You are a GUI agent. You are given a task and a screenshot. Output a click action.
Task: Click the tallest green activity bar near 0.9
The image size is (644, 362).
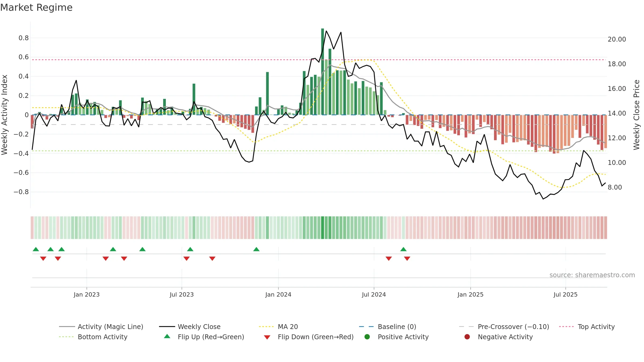coord(323,72)
